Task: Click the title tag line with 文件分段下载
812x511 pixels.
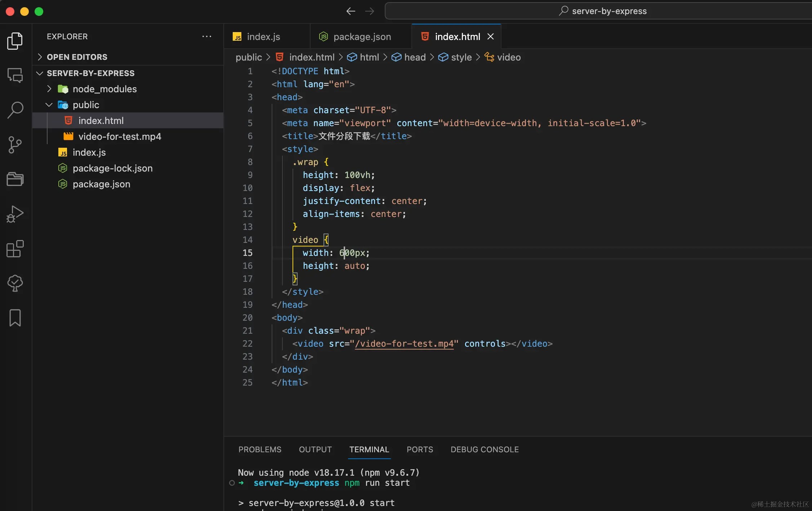Action: pyautogui.click(x=347, y=136)
